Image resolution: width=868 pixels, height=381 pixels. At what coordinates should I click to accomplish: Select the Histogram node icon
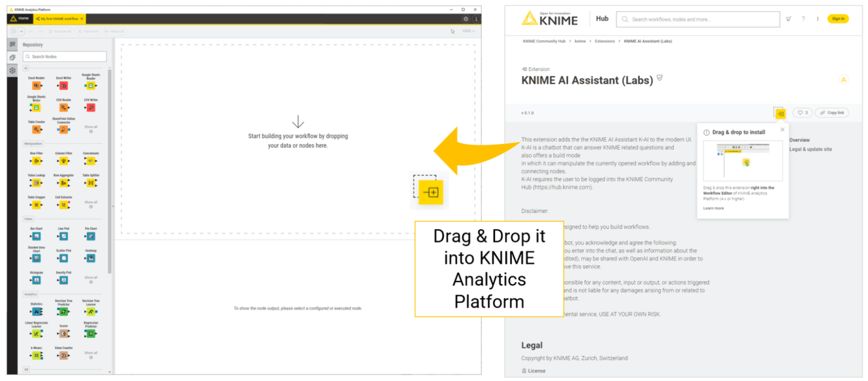coord(36,280)
